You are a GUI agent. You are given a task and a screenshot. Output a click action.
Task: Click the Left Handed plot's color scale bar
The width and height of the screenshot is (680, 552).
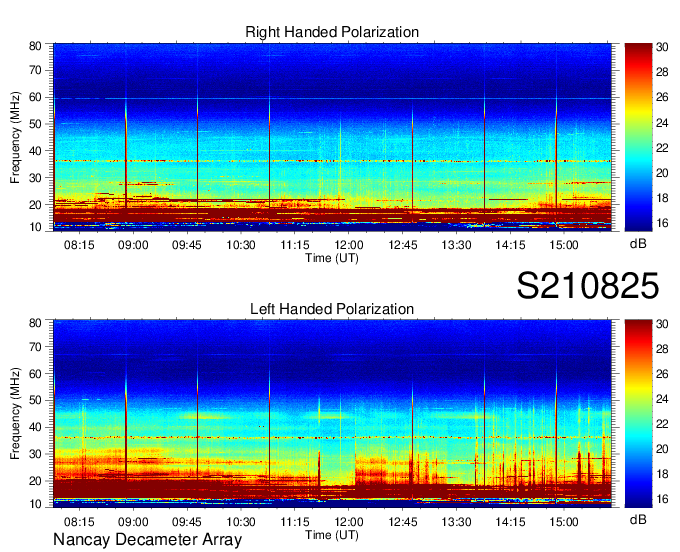point(638,413)
